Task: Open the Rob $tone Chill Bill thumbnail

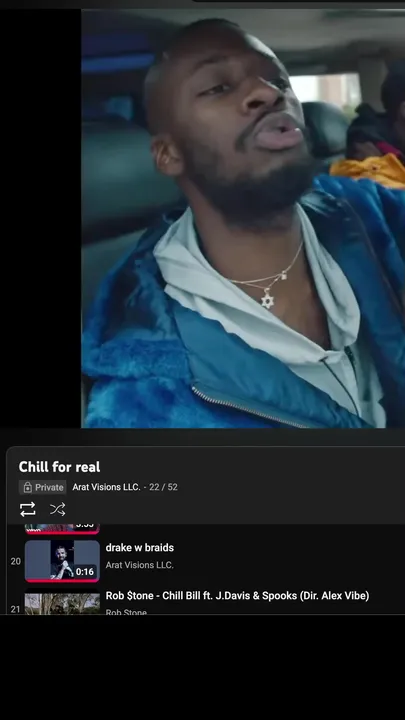Action: tap(62, 603)
